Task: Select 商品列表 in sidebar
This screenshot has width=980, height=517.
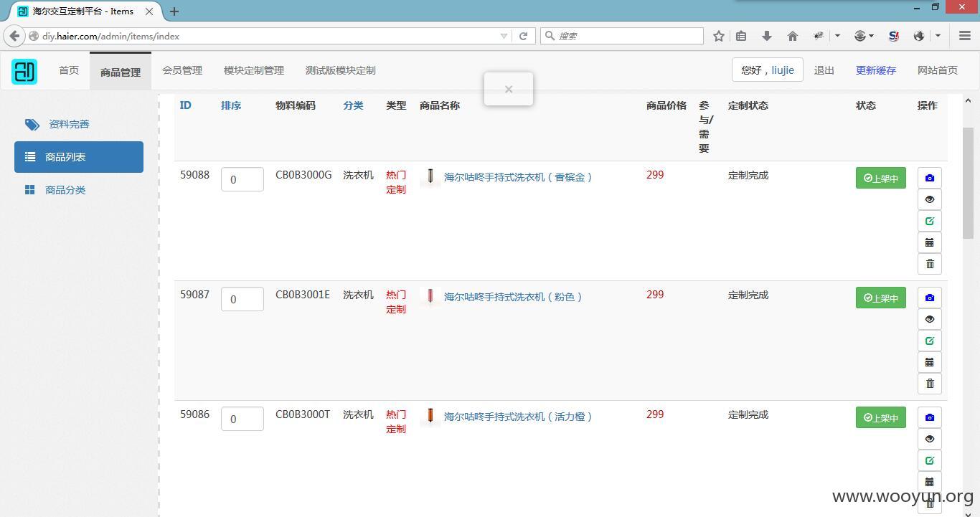Action: tap(79, 157)
